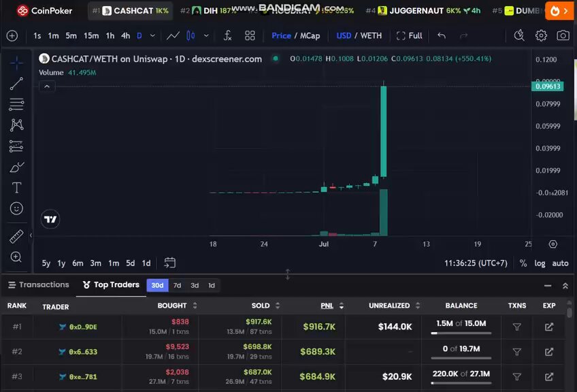Expand the timeframe interval dropdown
Image resolution: width=577 pixels, height=392 pixels.
point(152,35)
